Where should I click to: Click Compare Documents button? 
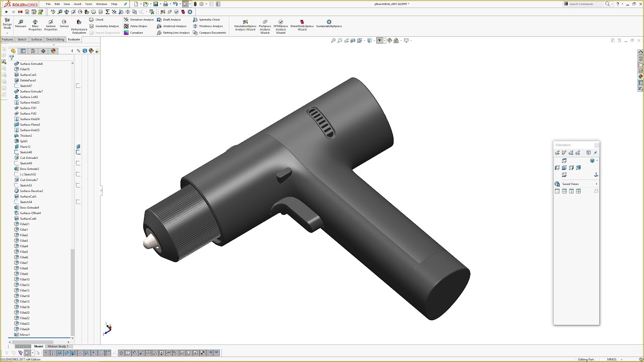point(209,33)
